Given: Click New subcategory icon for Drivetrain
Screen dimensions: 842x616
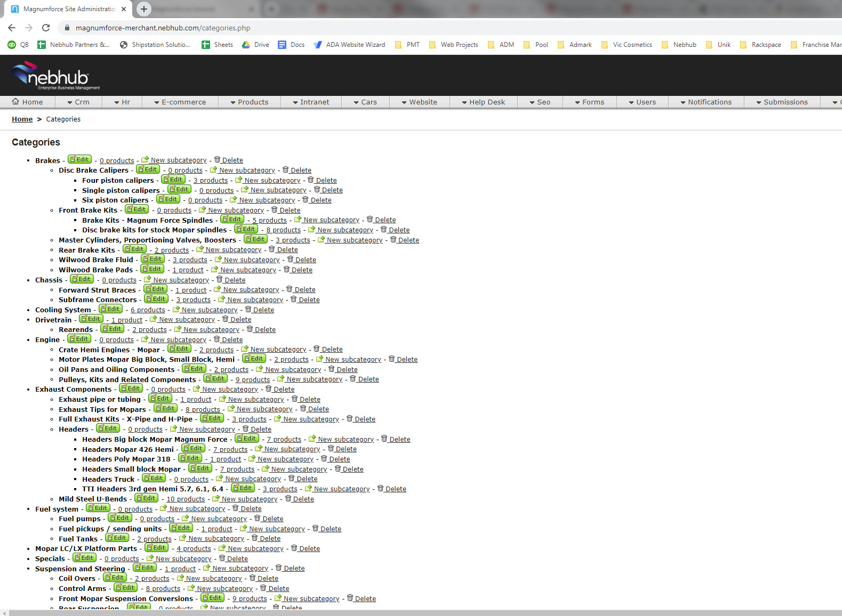Looking at the screenshot, I should point(153,319).
